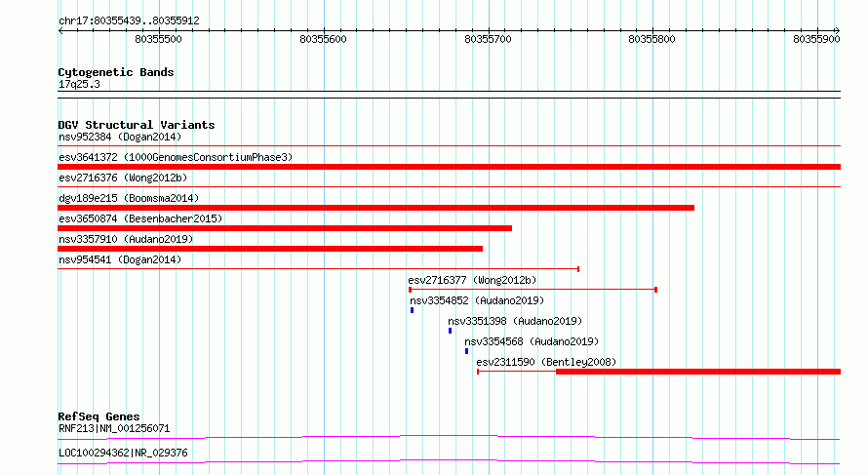868x475 pixels.
Task: Click the nsv954541 (Dogan2014) label
Action: 120,259
